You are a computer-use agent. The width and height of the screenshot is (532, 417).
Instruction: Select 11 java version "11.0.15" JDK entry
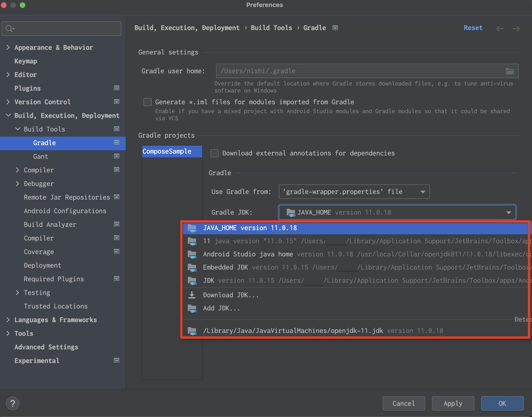pyautogui.click(x=356, y=241)
